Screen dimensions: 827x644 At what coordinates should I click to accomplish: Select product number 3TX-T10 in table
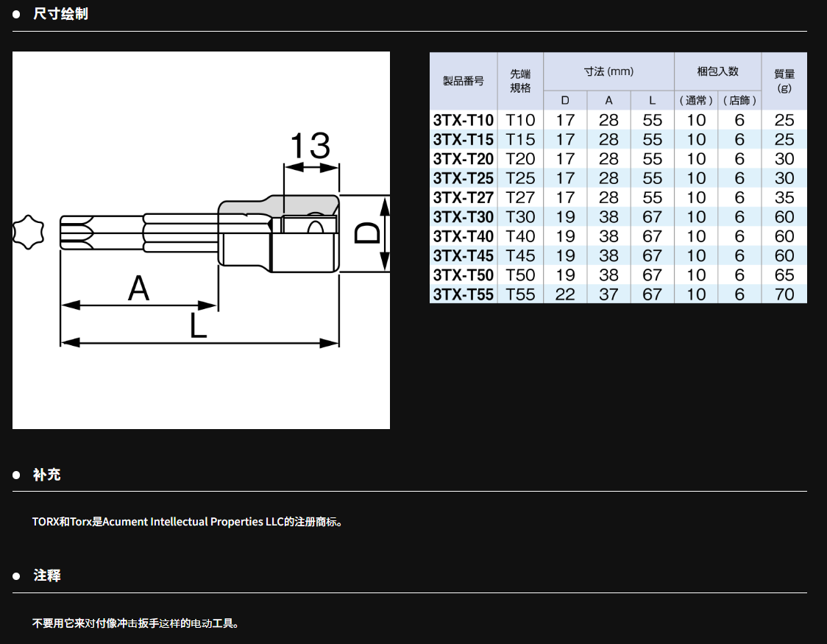(464, 120)
